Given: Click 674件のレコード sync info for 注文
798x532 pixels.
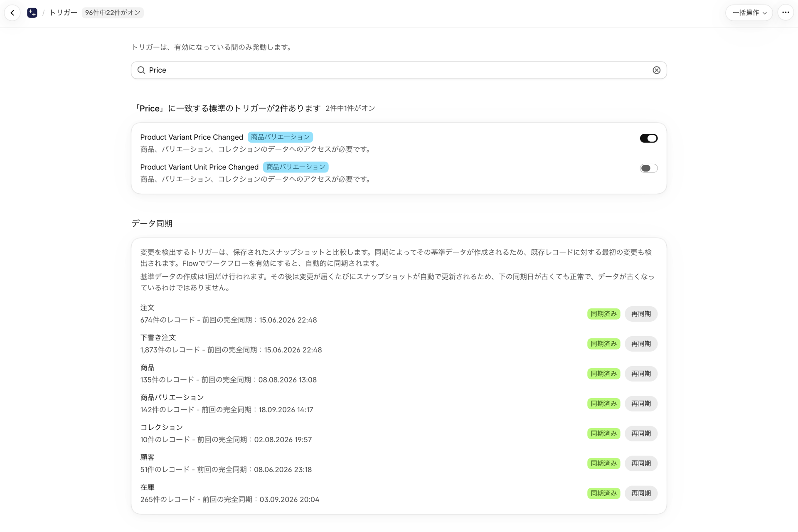Looking at the screenshot, I should point(228,320).
